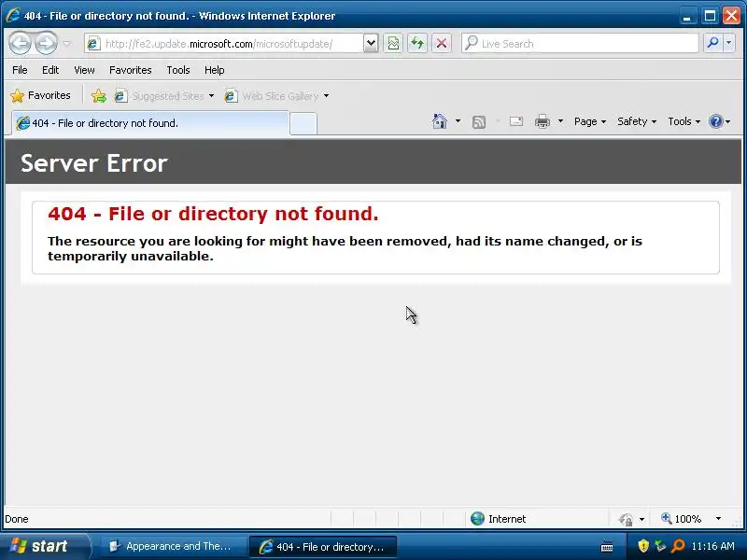Screen dimensions: 747x560
Task: Open the Safety command bar menu
Action: coord(637,121)
